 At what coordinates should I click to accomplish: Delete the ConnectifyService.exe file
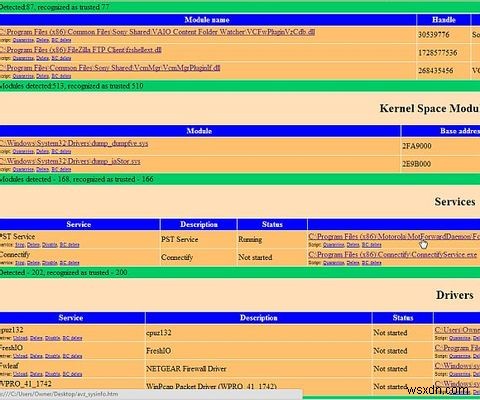tap(353, 263)
